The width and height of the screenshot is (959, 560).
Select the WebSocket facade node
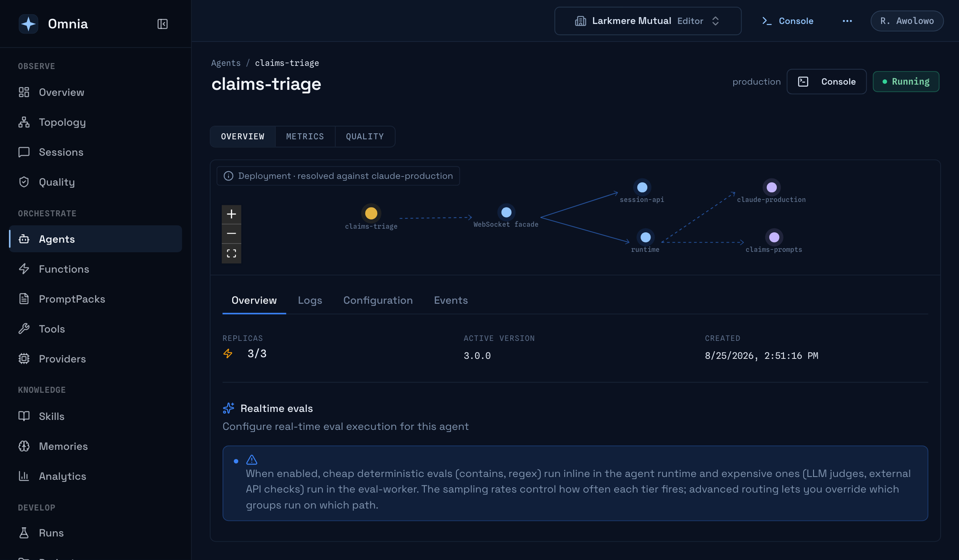[x=506, y=212]
